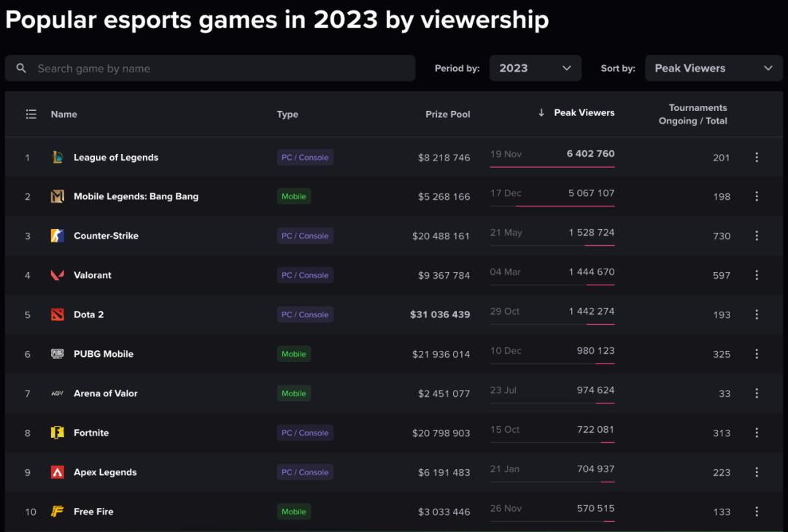Open the three-dot menu for League of Legends

[x=757, y=157]
